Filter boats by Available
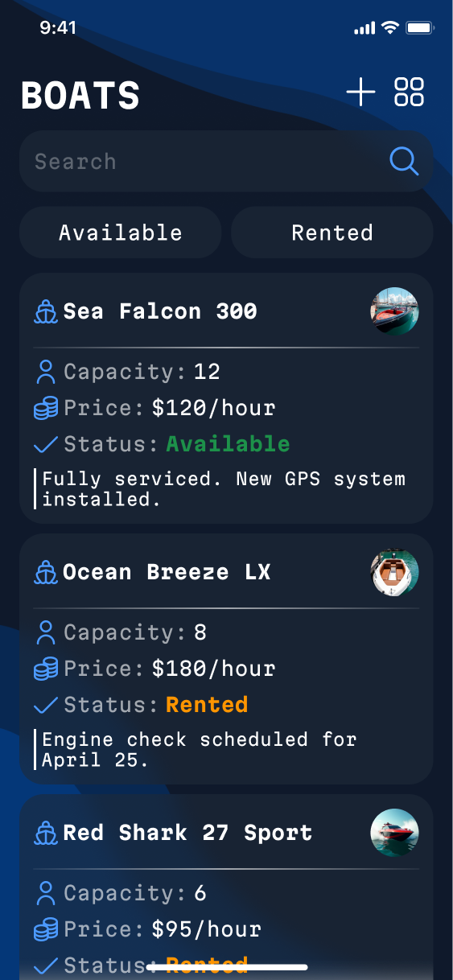This screenshot has width=453, height=980. [x=121, y=233]
